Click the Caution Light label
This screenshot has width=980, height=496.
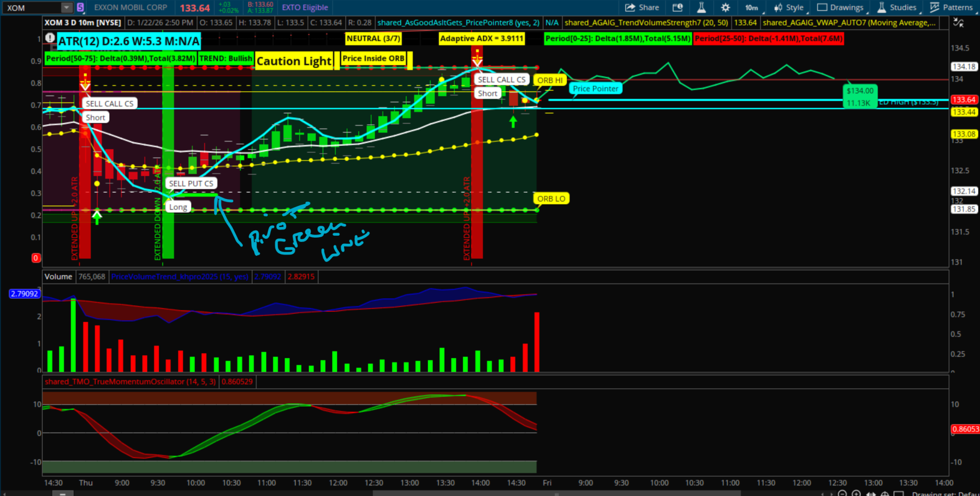click(294, 61)
